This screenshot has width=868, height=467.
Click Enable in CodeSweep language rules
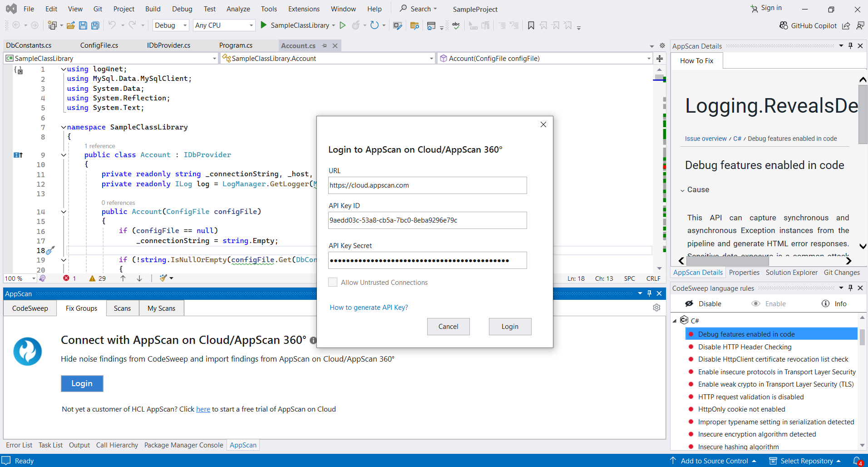tap(769, 303)
